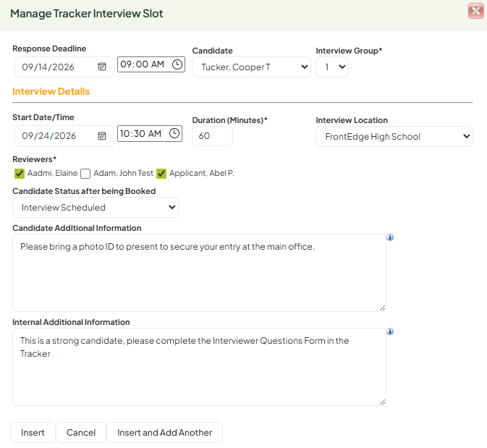
Task: Open Candidate Status dropdown Interview Scheduled
Action: tap(96, 207)
